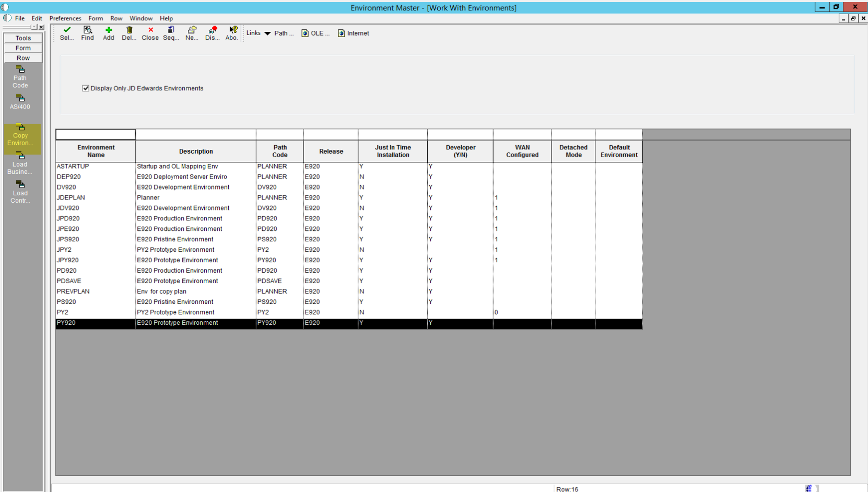This screenshot has width=868, height=492.
Task: Close the exit bar side panel
Action: pyautogui.click(x=41, y=27)
